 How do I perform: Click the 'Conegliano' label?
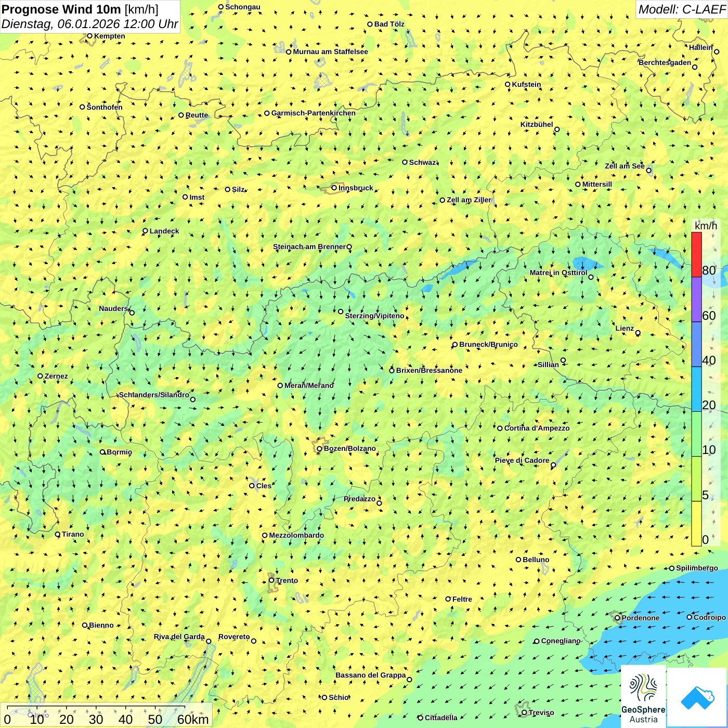coord(561,641)
